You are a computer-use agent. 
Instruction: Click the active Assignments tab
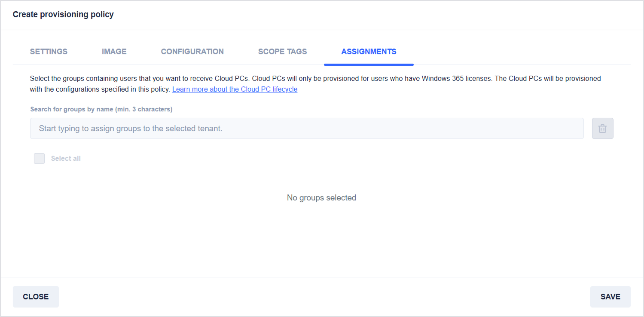369,52
